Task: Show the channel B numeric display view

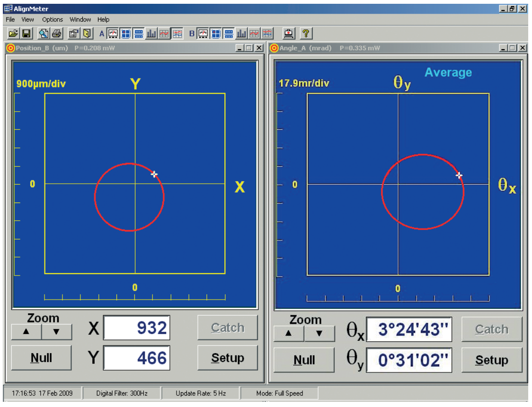Action: click(x=229, y=34)
